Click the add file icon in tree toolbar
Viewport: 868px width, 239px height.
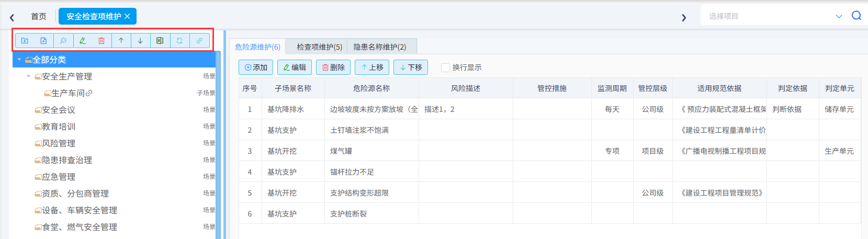(x=43, y=40)
